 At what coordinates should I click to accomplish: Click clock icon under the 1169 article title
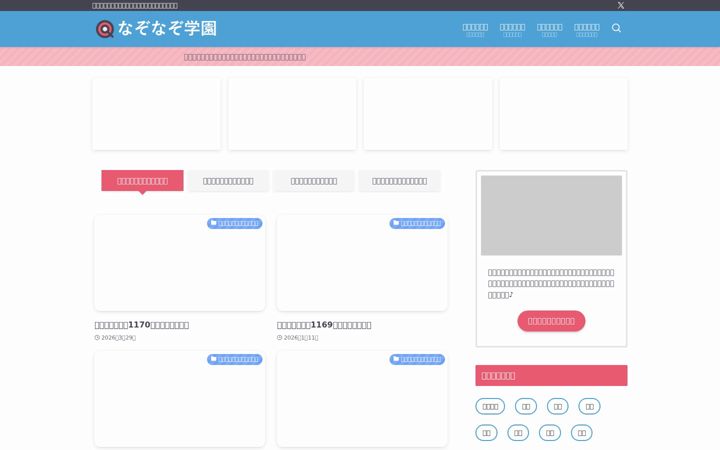(x=279, y=338)
